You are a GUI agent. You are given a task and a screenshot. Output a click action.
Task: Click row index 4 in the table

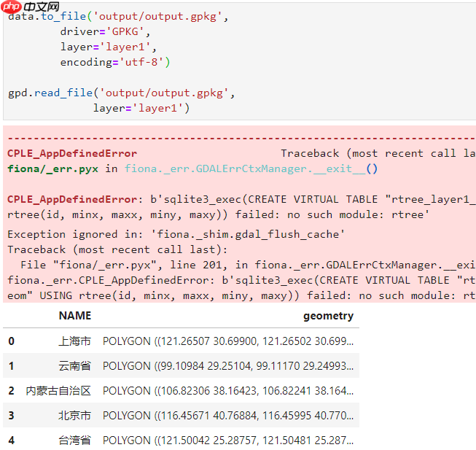11,441
